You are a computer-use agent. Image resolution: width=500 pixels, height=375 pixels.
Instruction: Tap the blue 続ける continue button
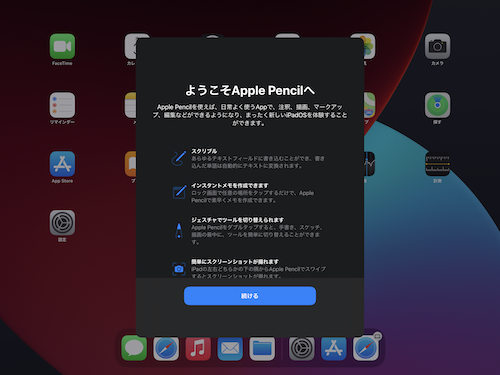coord(250,296)
